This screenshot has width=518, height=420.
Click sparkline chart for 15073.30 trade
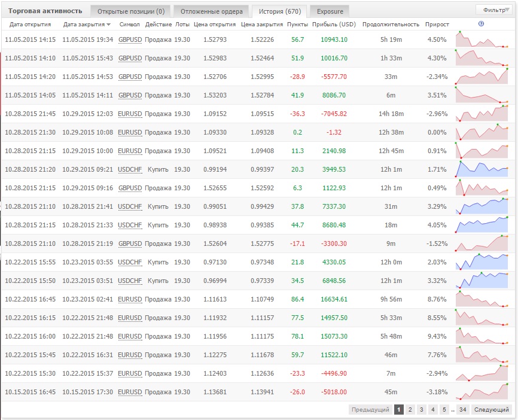482,336
